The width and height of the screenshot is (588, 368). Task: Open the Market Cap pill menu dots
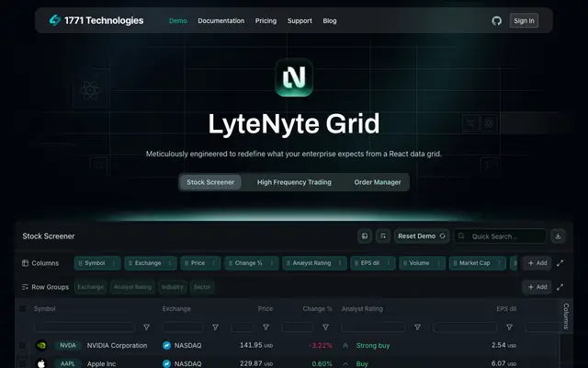click(x=499, y=263)
